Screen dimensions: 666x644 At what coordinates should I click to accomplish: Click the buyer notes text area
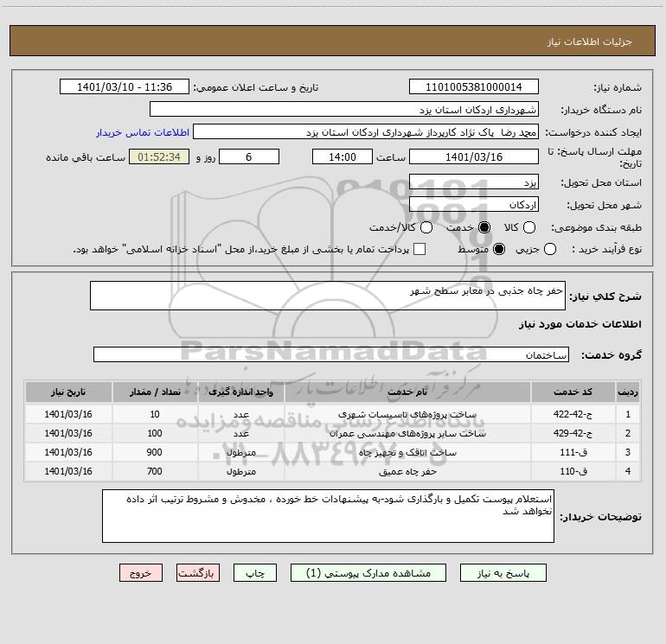coord(328,516)
